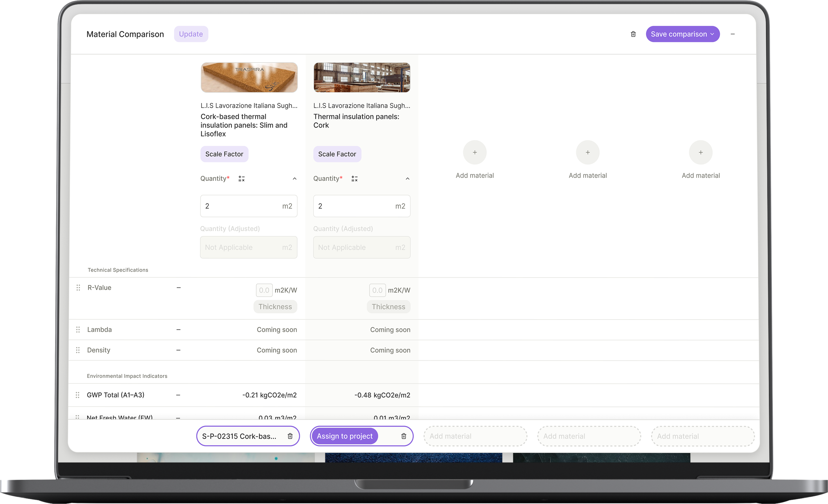Grab the Lambda row drag handle
The width and height of the screenshot is (828, 504).
[78, 330]
